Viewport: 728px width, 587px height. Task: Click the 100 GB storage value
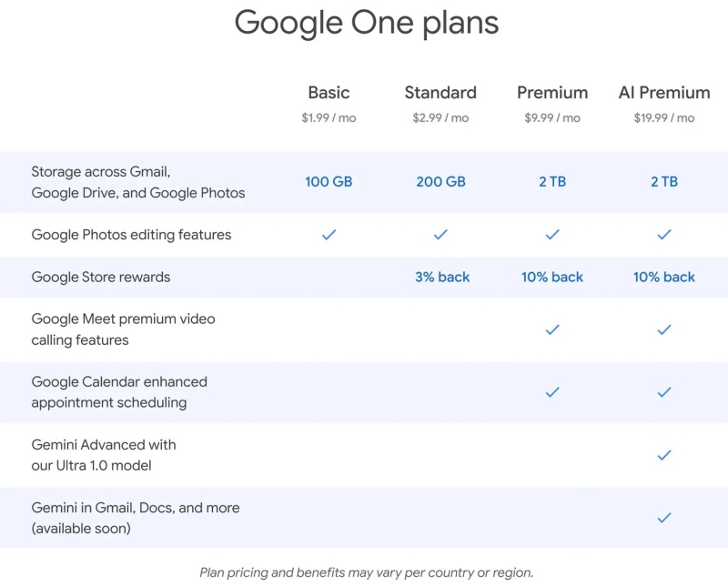329,182
